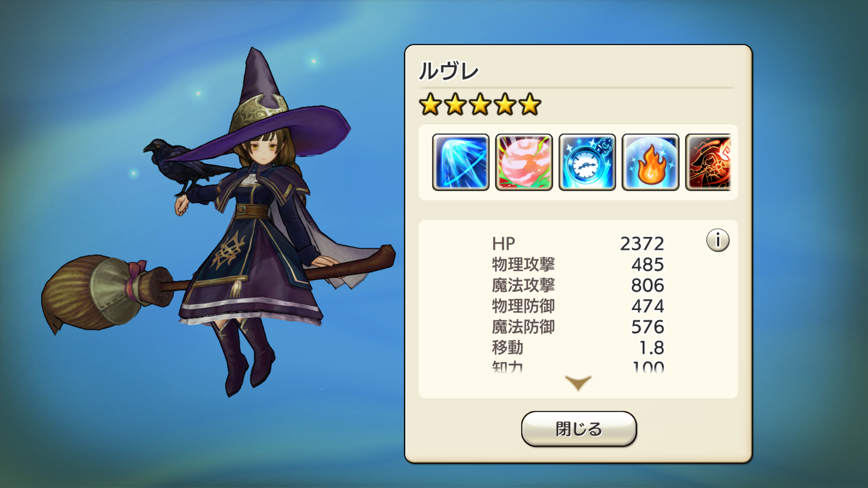Image resolution: width=868 pixels, height=488 pixels.
Task: Click the third gold rarity star
Action: (480, 105)
